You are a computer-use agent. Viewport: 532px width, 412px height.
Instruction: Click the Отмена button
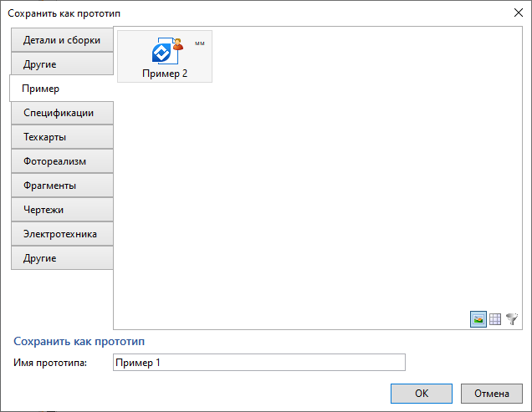point(491,393)
